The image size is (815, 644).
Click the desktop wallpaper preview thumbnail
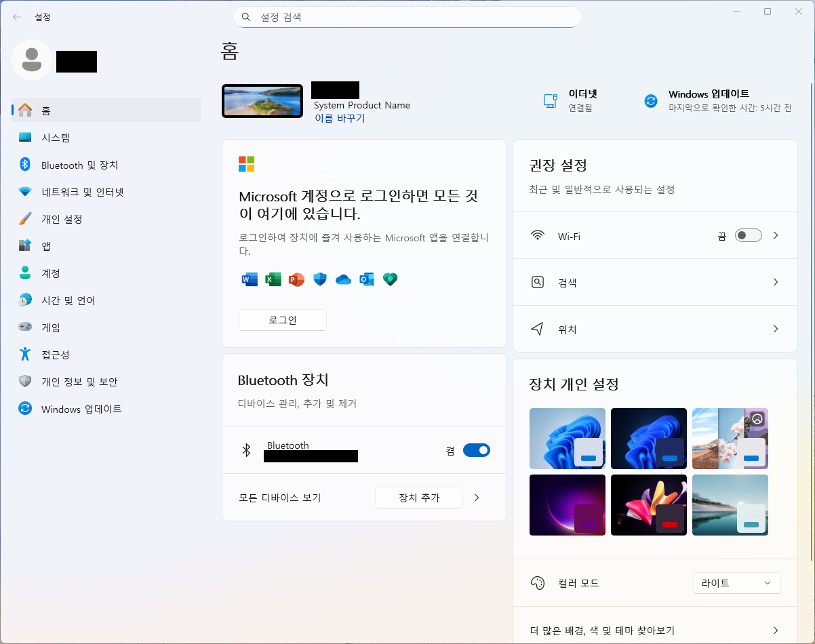262,101
